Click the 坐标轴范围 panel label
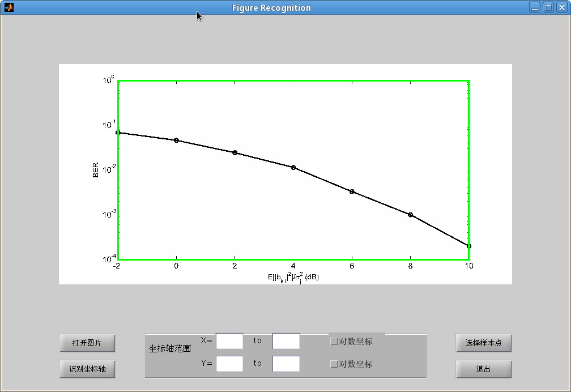571x392 pixels. [170, 348]
